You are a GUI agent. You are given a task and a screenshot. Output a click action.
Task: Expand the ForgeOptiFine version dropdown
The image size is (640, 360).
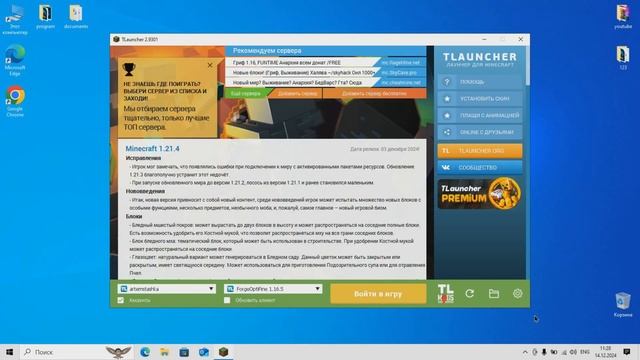click(x=317, y=289)
